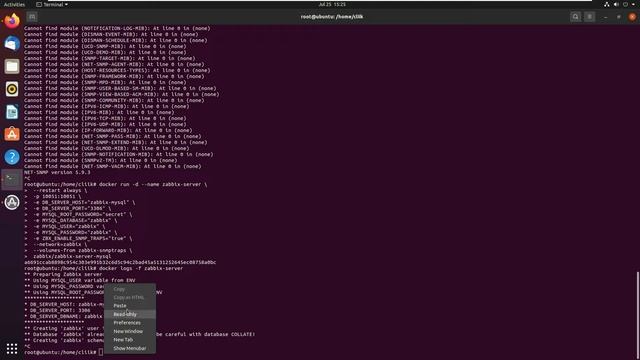Click the terminal title root@ubuntu: /home/cliik
Viewport: 640px width, 360px height.
pos(332,17)
